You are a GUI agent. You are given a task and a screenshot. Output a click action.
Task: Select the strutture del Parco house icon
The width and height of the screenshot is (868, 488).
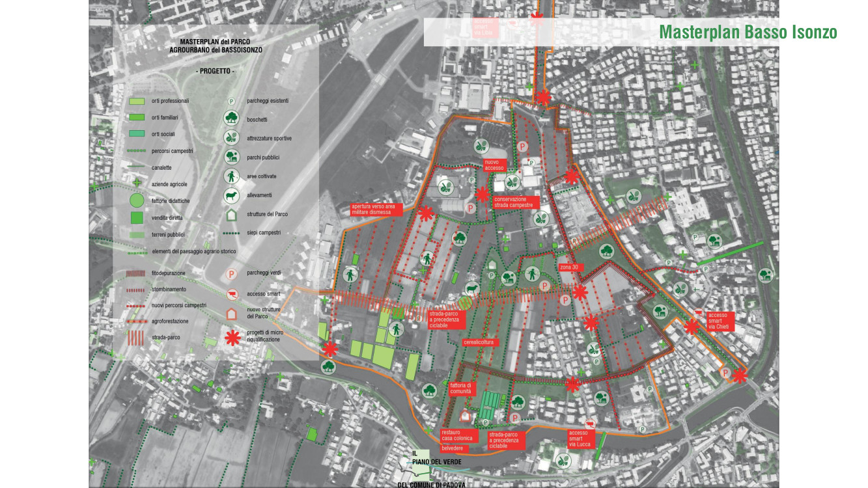point(231,213)
